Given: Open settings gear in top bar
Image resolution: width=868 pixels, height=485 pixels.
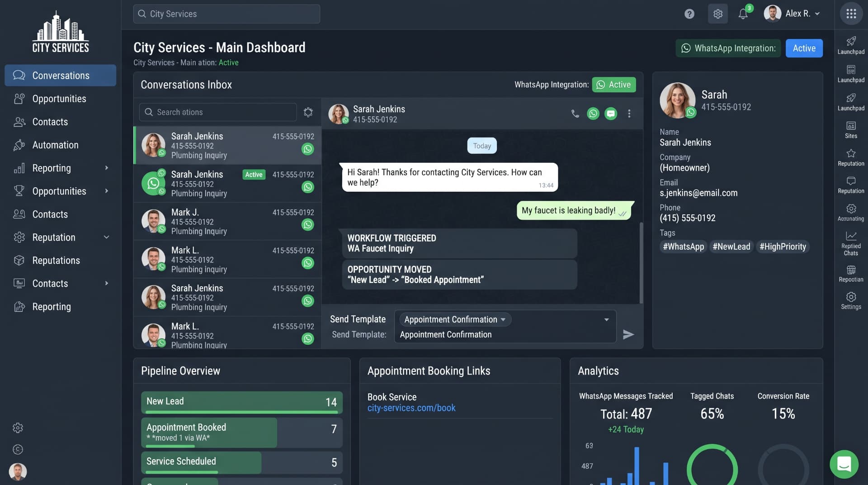Looking at the screenshot, I should [718, 14].
